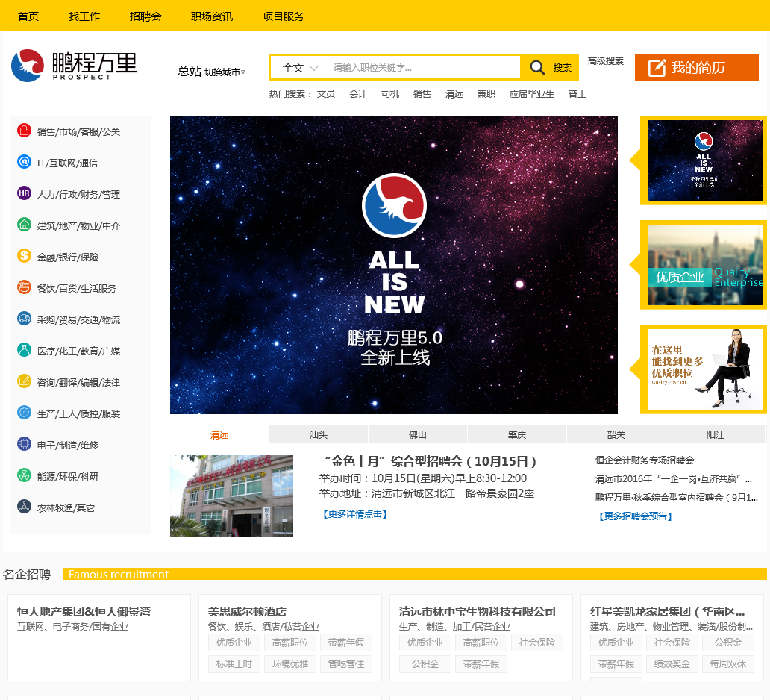The width and height of the screenshot is (770, 700).
Task: Click the IT/互联网/通信 @ icon
Action: pyautogui.click(x=24, y=162)
